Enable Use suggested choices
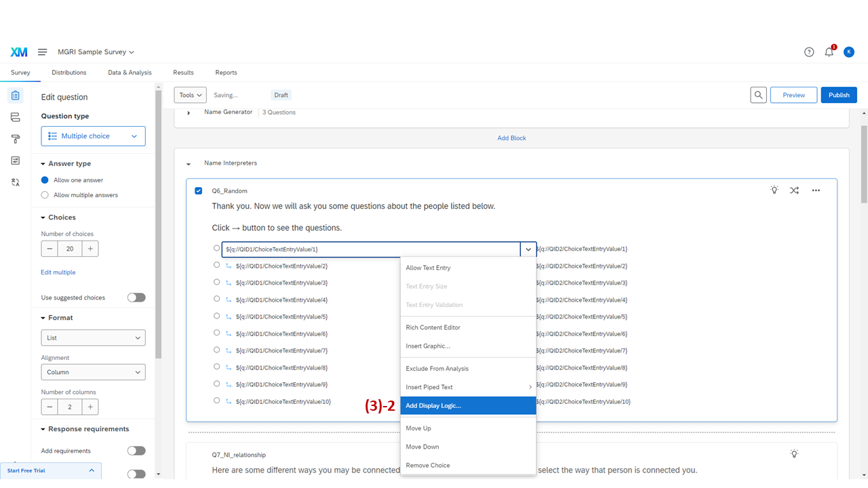Screen dimensions: 868x488 [136, 297]
